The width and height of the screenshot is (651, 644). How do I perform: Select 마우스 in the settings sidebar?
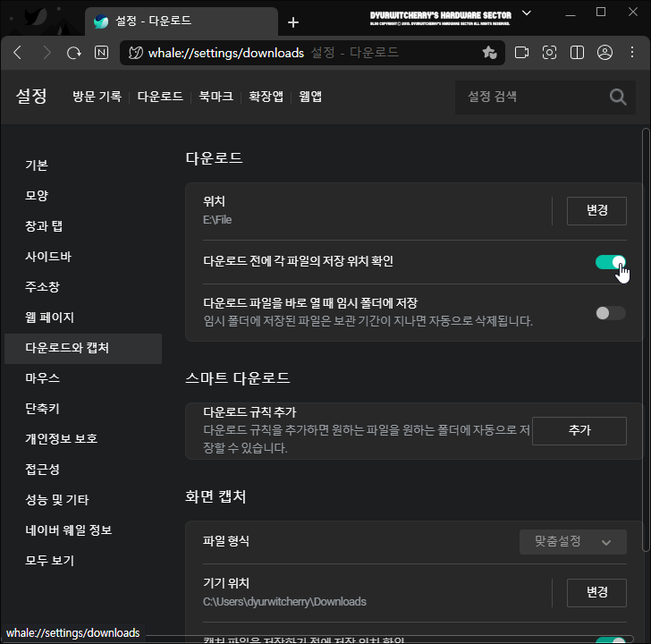coord(42,378)
